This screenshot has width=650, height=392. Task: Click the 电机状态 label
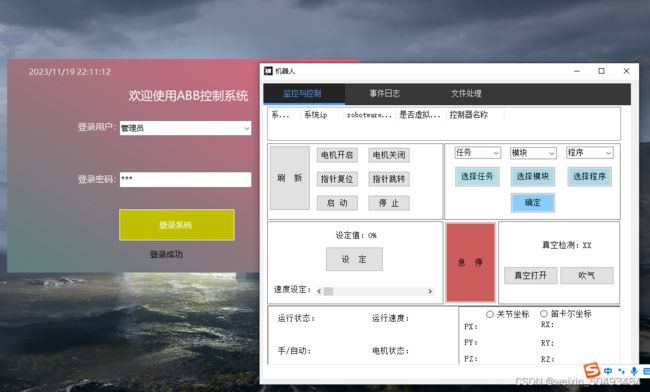[390, 351]
